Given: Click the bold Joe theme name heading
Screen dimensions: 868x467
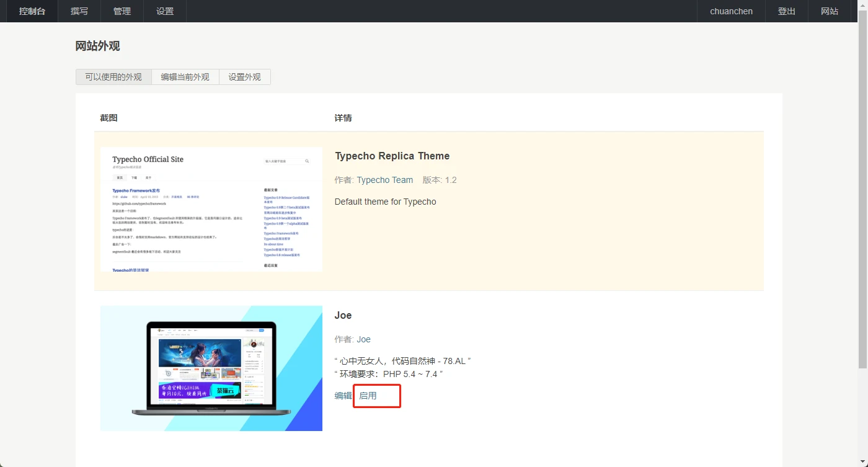Looking at the screenshot, I should (343, 315).
